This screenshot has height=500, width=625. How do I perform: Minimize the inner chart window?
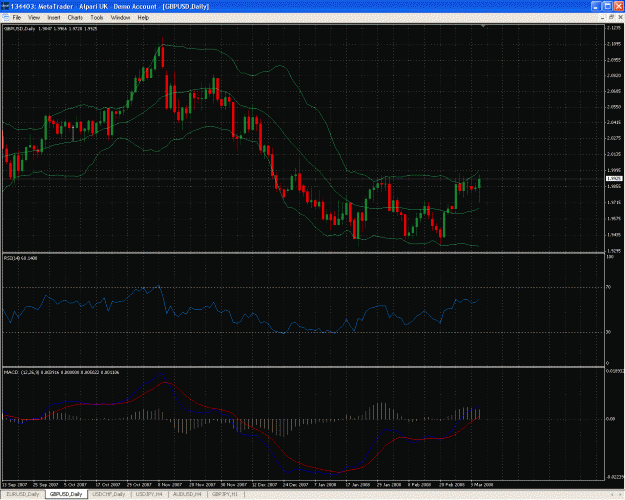coord(602,18)
